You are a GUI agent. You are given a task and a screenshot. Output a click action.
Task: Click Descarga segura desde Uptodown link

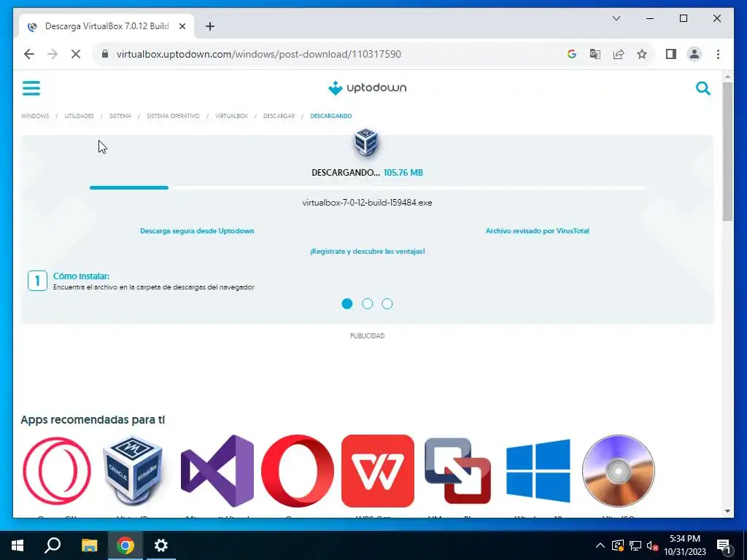coord(197,231)
